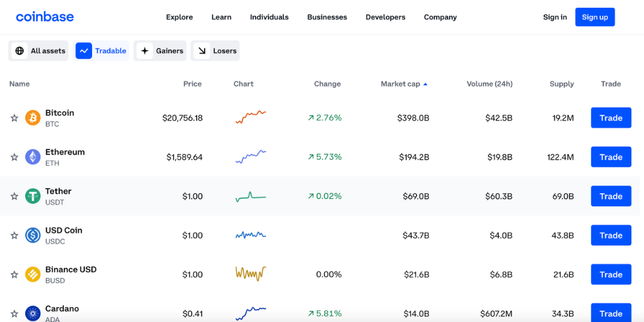Expand the Businesses navigation menu
The image size is (644, 322).
(327, 17)
